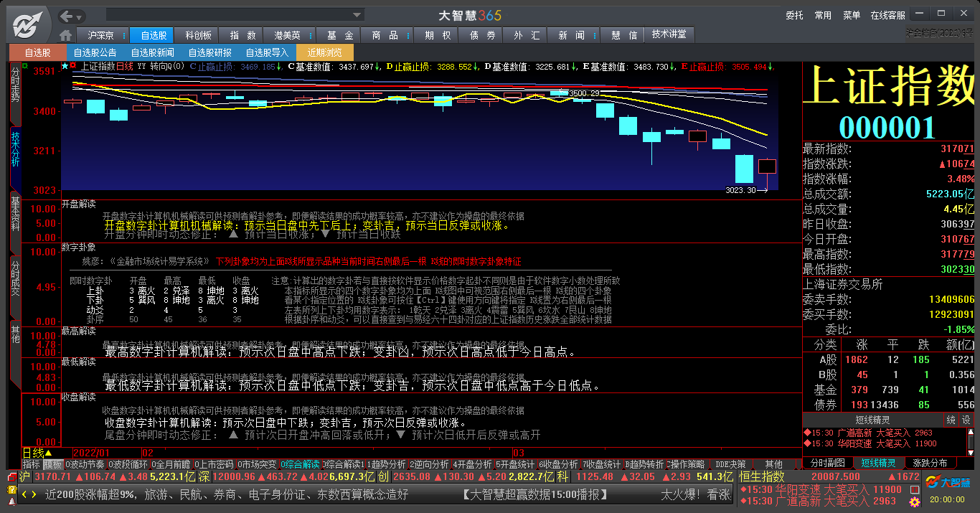Click the 3500.29 high price marker on chart

(x=584, y=93)
